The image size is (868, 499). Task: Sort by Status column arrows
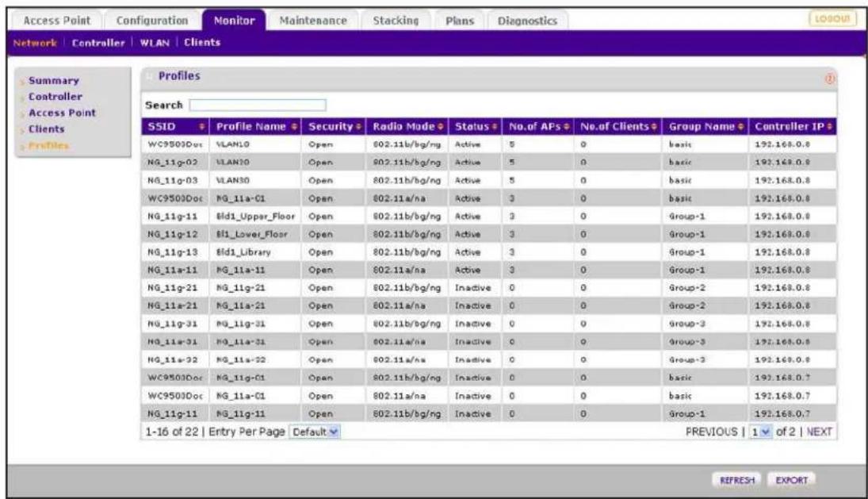pos(495,127)
